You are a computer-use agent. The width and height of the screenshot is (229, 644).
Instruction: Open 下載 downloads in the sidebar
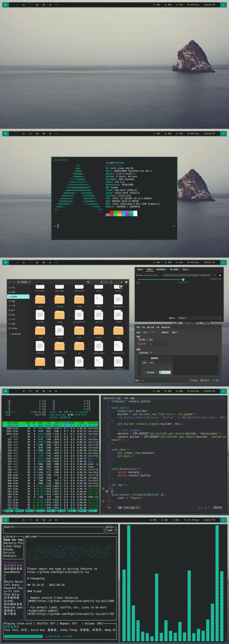click(x=18, y=306)
